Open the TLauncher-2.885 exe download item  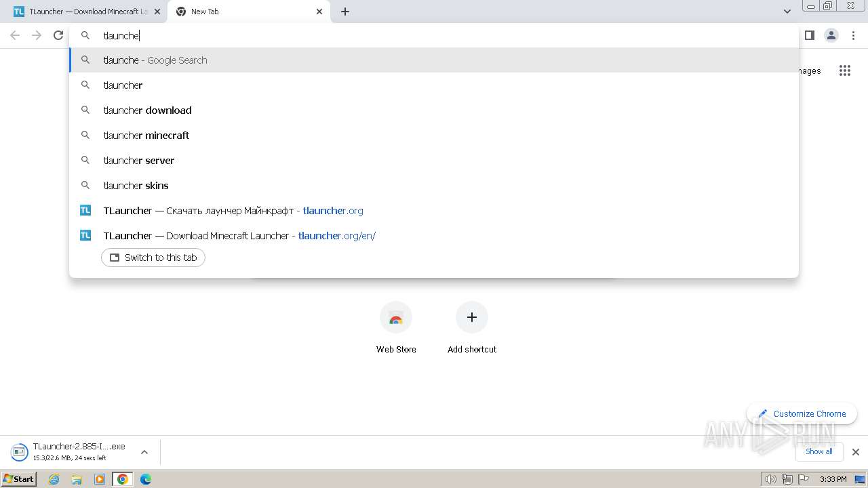pyautogui.click(x=71, y=452)
